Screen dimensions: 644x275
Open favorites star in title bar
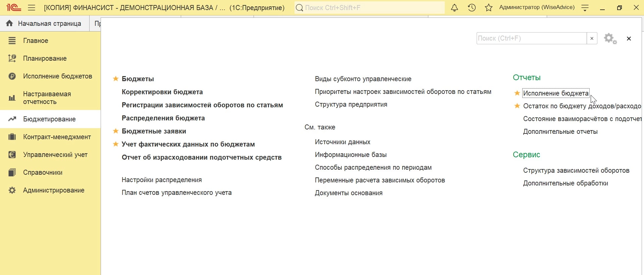489,7
